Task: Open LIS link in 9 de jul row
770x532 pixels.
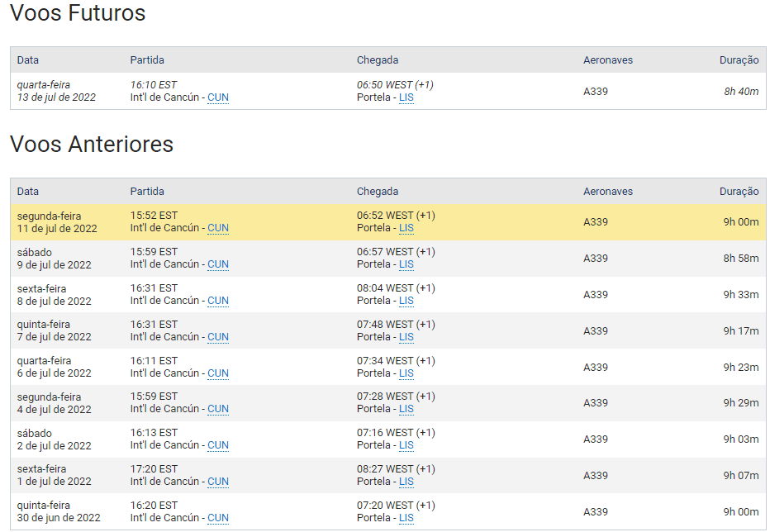Action: click(x=406, y=264)
